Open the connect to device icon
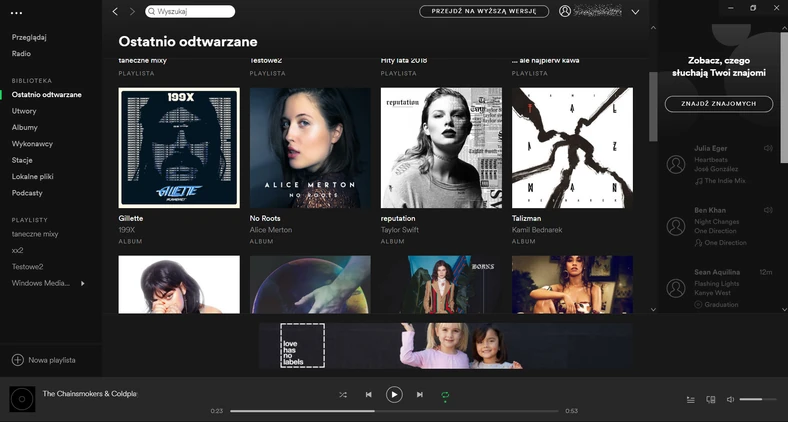This screenshot has height=422, width=788. pyautogui.click(x=711, y=400)
